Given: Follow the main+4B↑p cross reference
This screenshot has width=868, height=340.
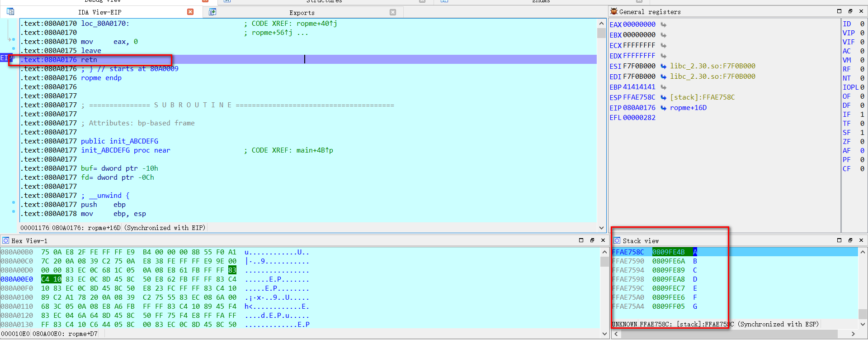Looking at the screenshot, I should 315,150.
